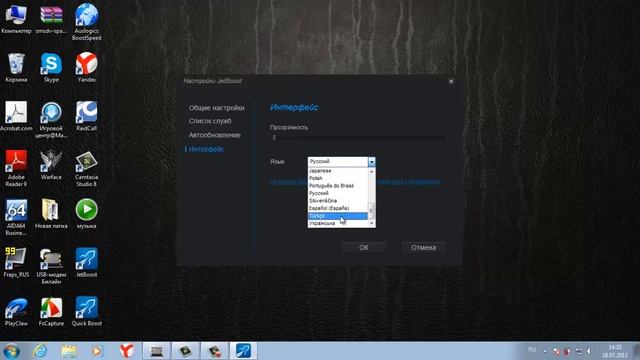This screenshot has height=360, width=640.
Task: Launch Fraps_RUS desktop shortcut
Action: 16,262
